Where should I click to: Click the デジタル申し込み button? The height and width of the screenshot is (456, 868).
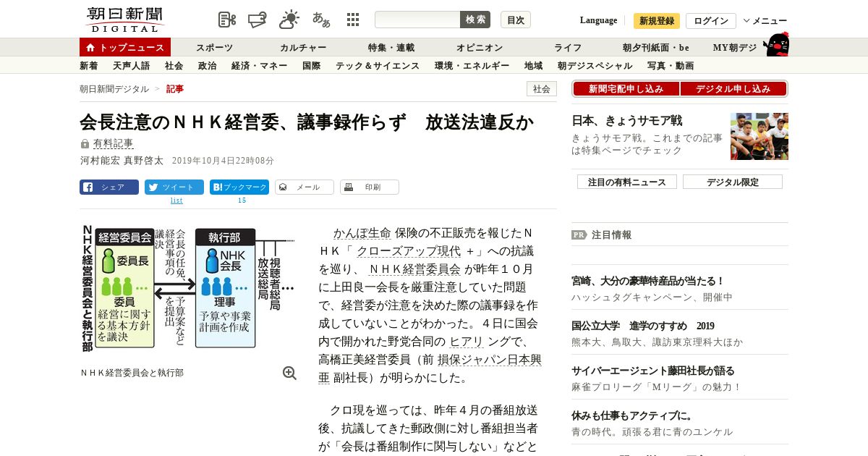tap(733, 88)
